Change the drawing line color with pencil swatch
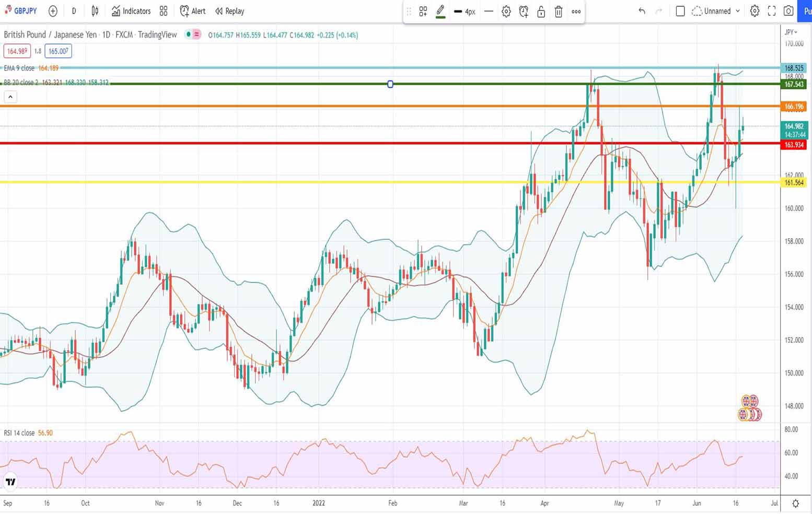 click(x=440, y=11)
